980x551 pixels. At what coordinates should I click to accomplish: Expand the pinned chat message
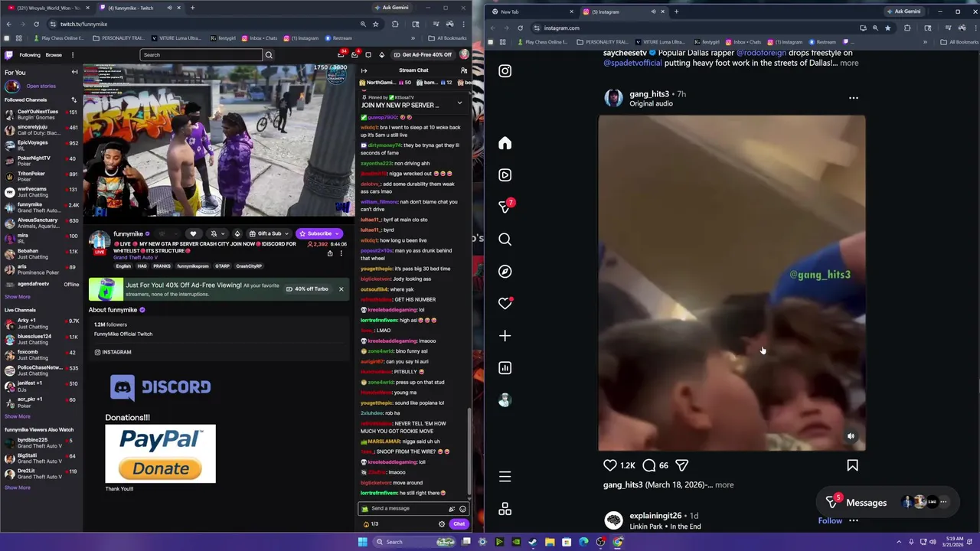pyautogui.click(x=459, y=103)
